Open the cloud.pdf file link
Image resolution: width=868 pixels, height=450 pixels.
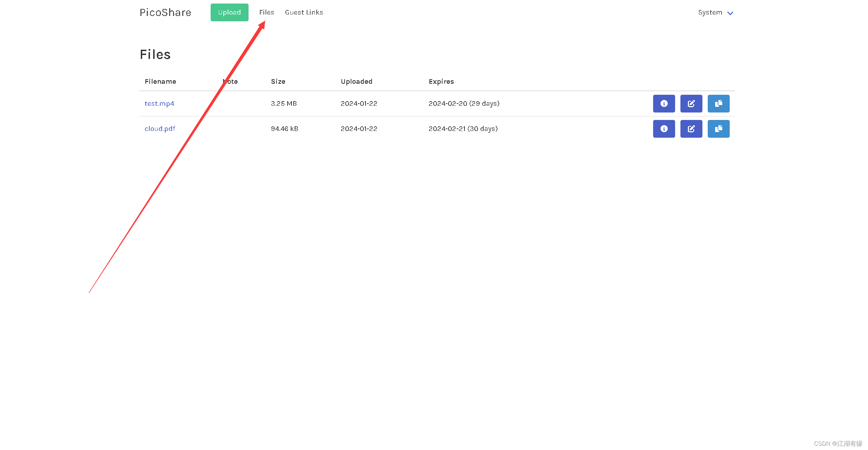160,128
